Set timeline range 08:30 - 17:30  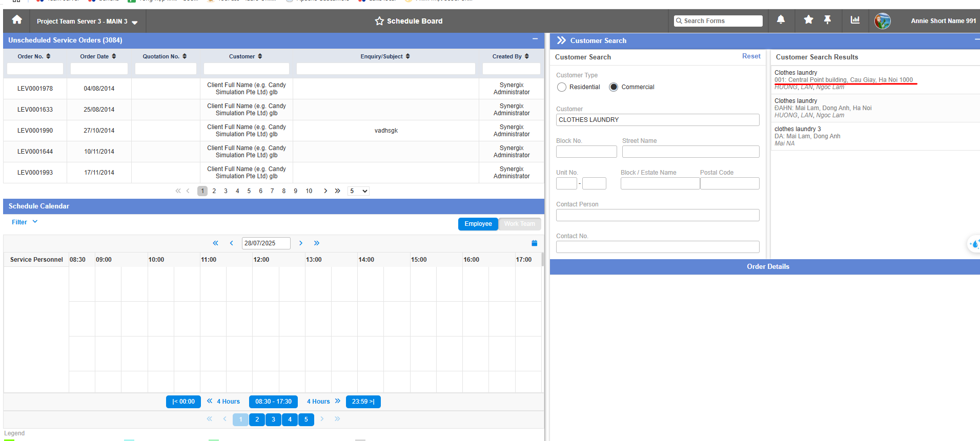[x=273, y=402]
